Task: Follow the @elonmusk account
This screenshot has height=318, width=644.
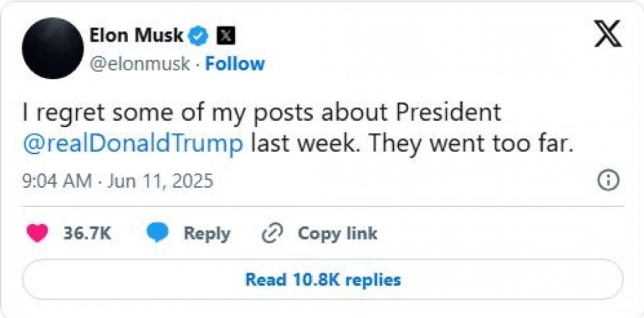Action: pyautogui.click(x=235, y=64)
